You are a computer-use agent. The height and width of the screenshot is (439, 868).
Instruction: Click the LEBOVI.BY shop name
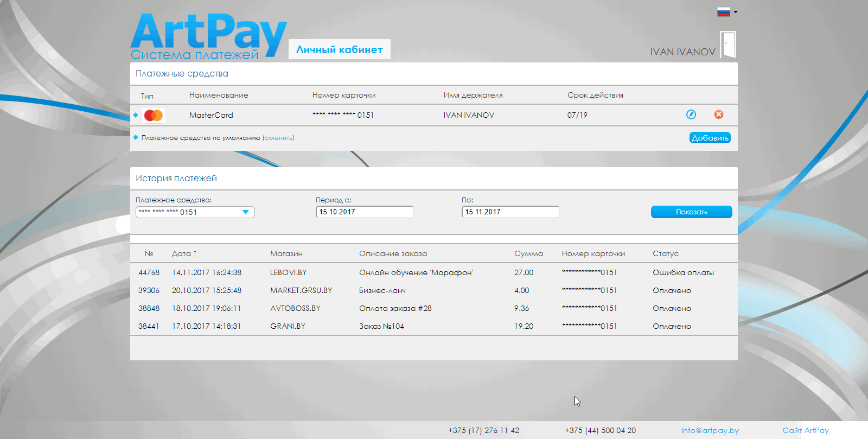[289, 272]
